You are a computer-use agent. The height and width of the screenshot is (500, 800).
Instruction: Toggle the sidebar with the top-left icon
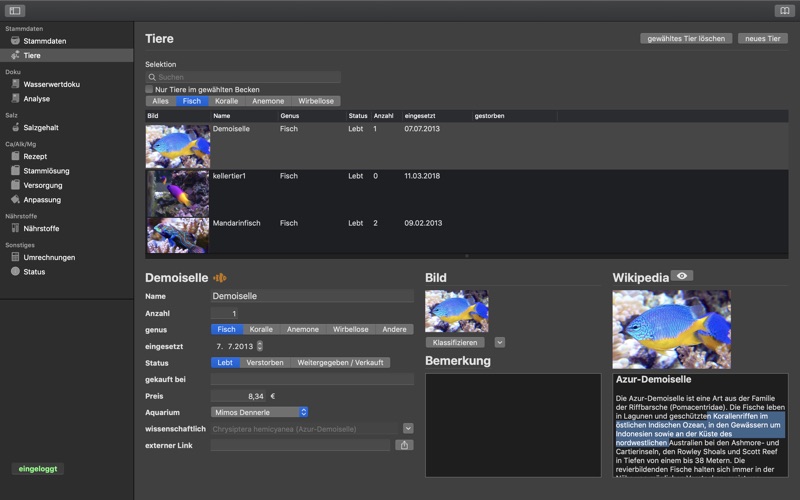point(15,11)
